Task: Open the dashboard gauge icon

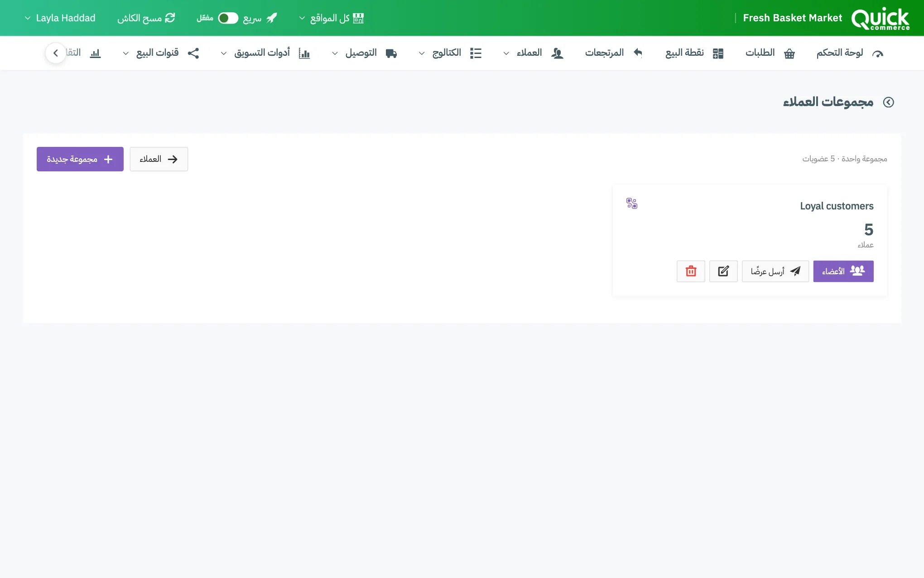Action: [x=878, y=53]
